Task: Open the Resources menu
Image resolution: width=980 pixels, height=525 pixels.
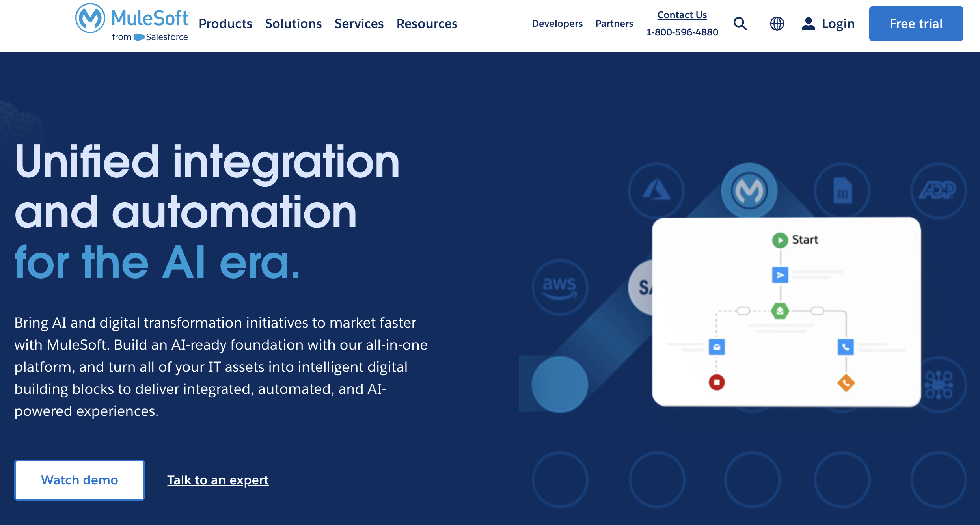Action: pos(427,24)
